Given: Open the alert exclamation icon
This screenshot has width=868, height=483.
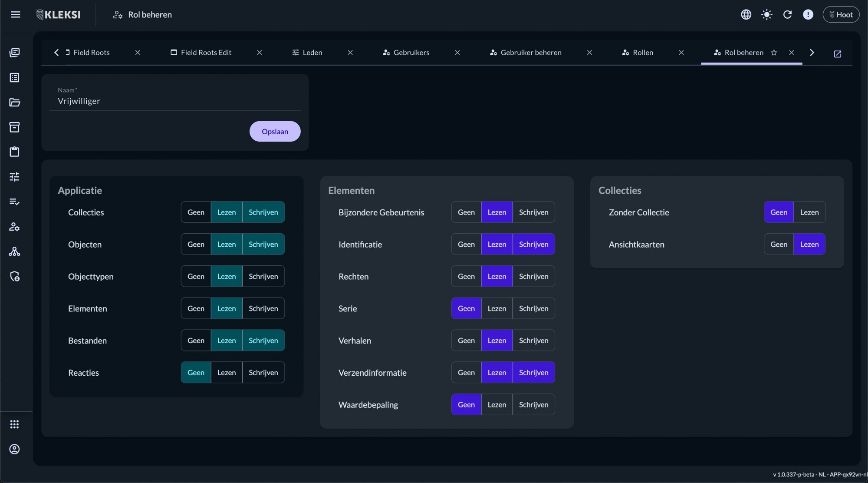Looking at the screenshot, I should [808, 15].
